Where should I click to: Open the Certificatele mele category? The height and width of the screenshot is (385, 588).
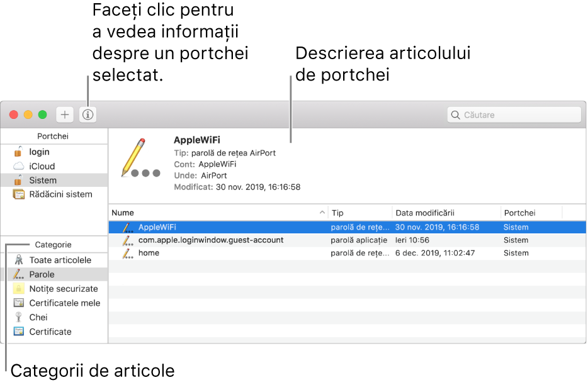click(62, 303)
